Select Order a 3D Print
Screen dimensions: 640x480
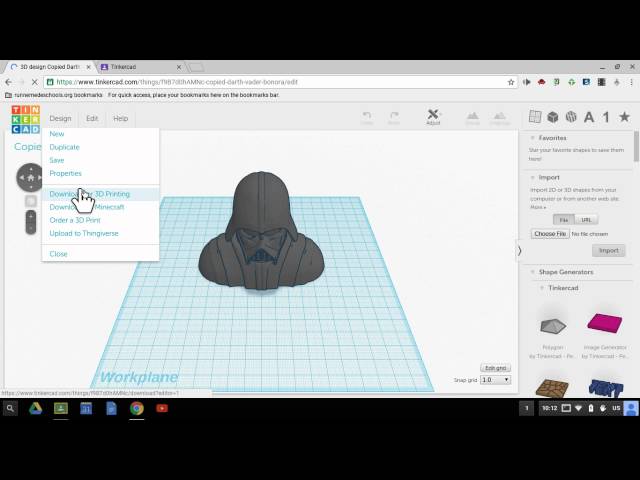click(100, 220)
